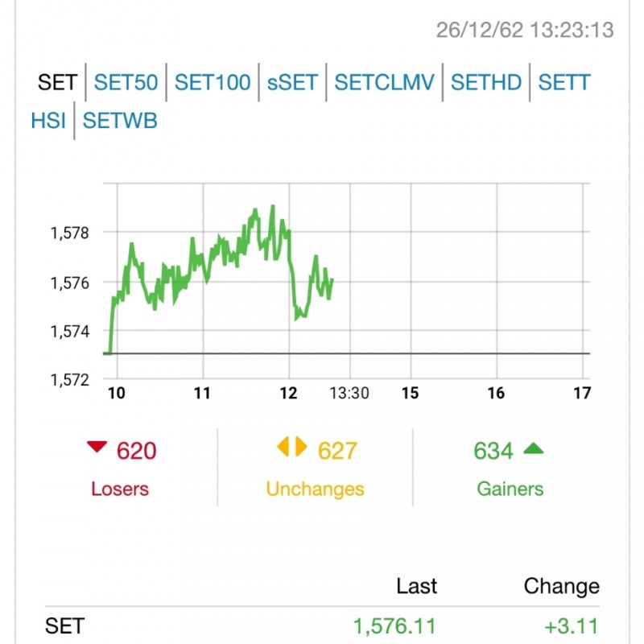The height and width of the screenshot is (644, 644).
Task: Click the 15 o'clock x-axis label
Action: pyautogui.click(x=410, y=393)
